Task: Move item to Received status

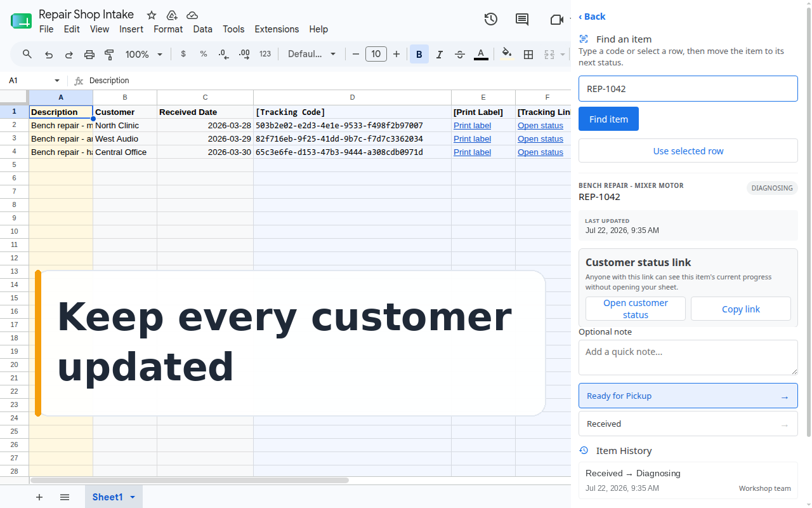Action: [x=688, y=424]
